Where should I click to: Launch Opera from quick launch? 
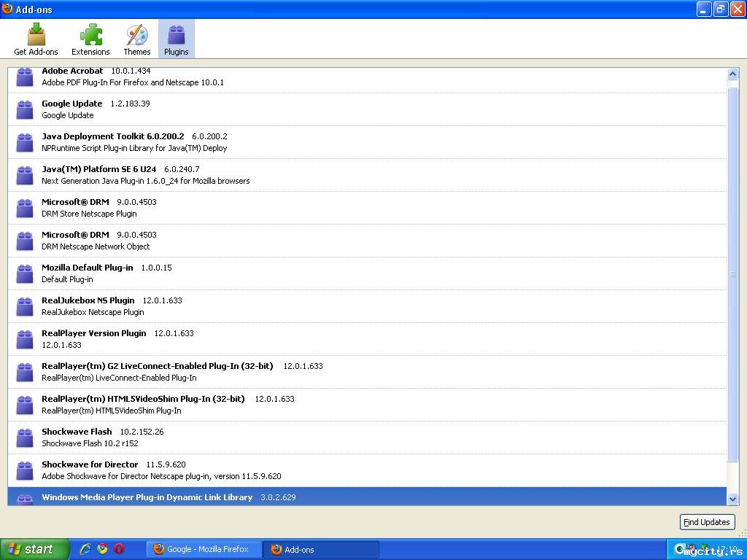pyautogui.click(x=119, y=549)
